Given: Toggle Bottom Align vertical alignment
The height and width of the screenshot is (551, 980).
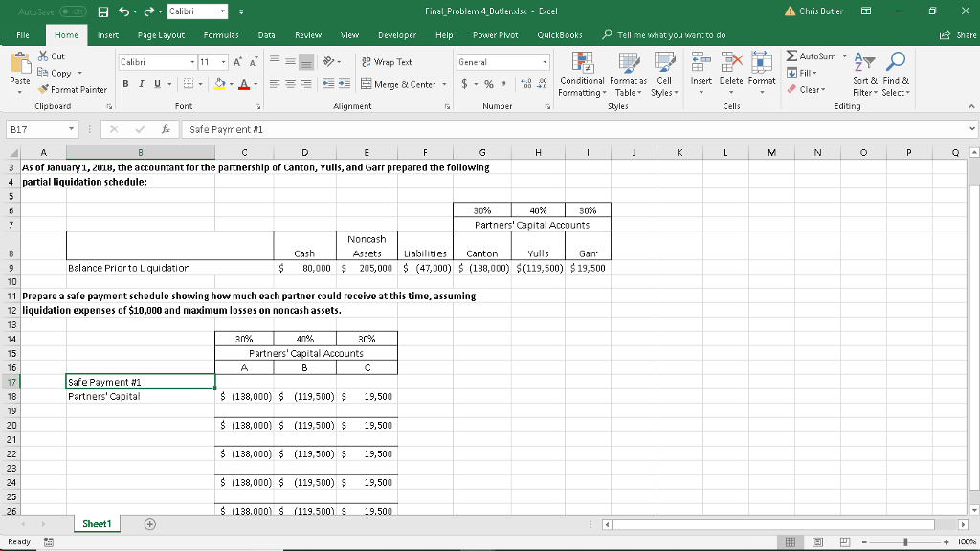Looking at the screenshot, I should [306, 62].
